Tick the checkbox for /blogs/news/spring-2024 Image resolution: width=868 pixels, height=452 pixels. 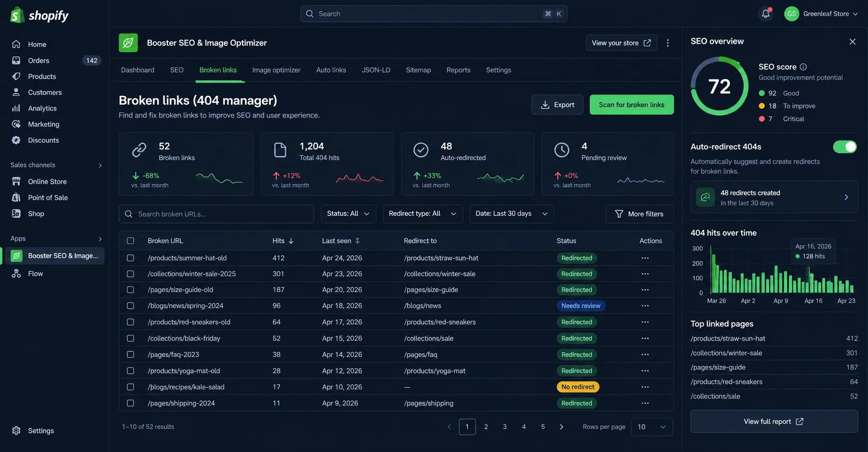pyautogui.click(x=130, y=306)
